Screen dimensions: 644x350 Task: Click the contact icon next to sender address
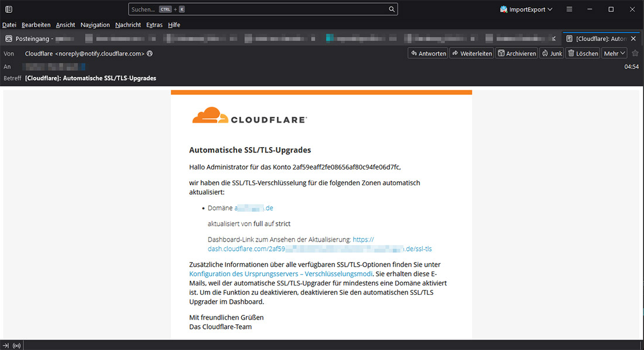point(150,53)
